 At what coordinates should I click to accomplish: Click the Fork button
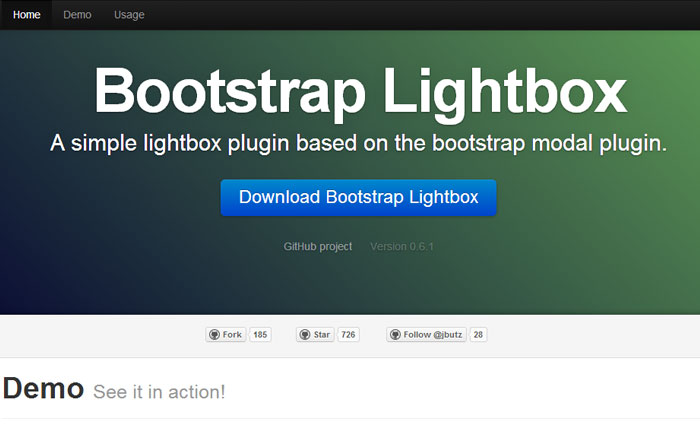[226, 334]
